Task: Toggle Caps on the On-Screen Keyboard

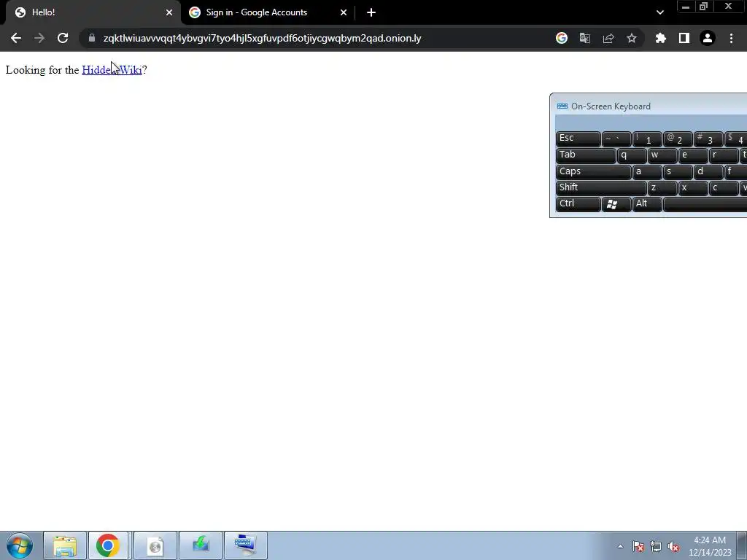Action: click(x=593, y=172)
